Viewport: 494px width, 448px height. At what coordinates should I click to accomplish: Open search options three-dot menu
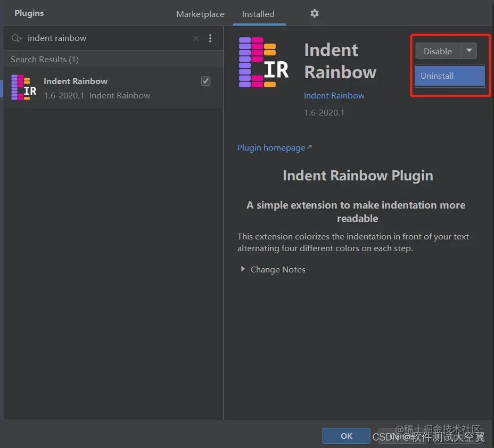click(x=210, y=38)
